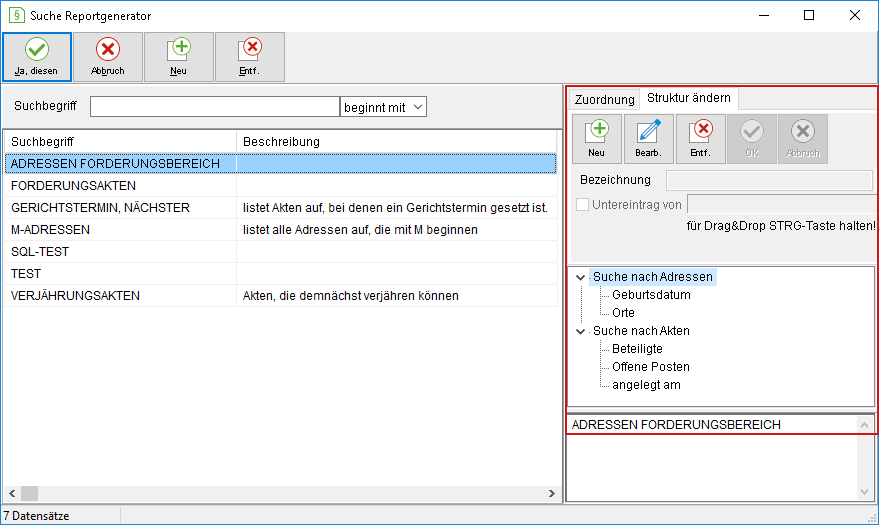This screenshot has height=528, width=880.
Task: Select row 'ADRESSEN FORDERUNGSBEREICH'
Action: pyautogui.click(x=281, y=163)
